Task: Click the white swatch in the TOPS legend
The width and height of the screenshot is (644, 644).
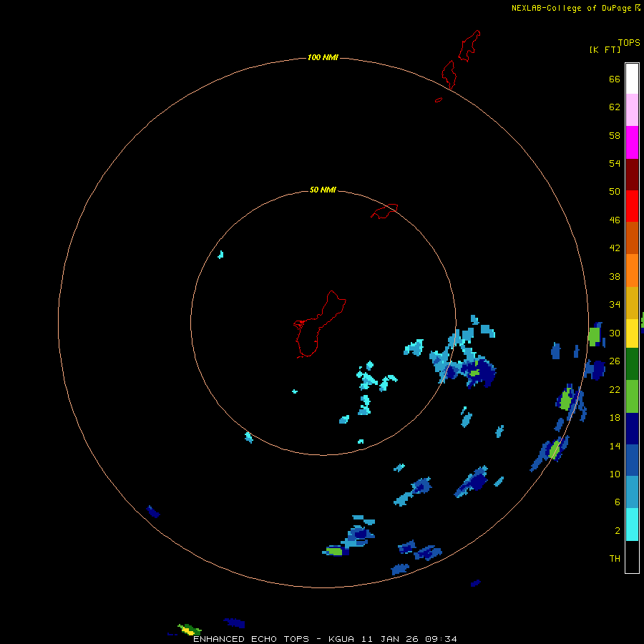Action: [x=632, y=79]
